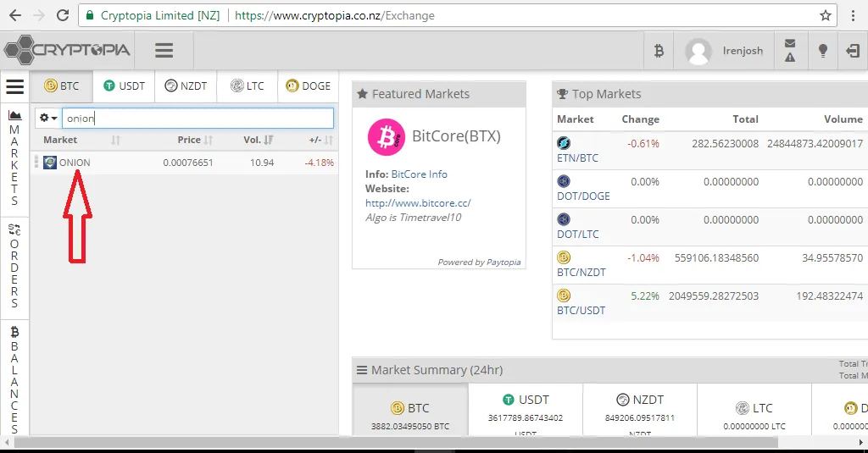Click the ETN coin icon in Top Markets

point(564,143)
